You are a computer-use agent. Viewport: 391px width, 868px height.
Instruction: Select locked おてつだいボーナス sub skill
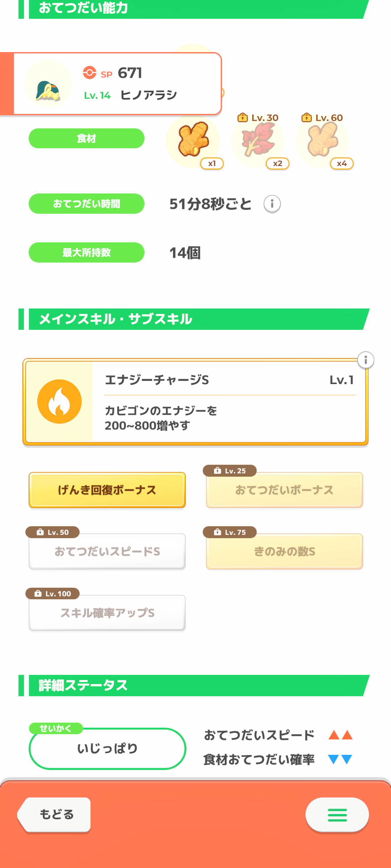(285, 490)
